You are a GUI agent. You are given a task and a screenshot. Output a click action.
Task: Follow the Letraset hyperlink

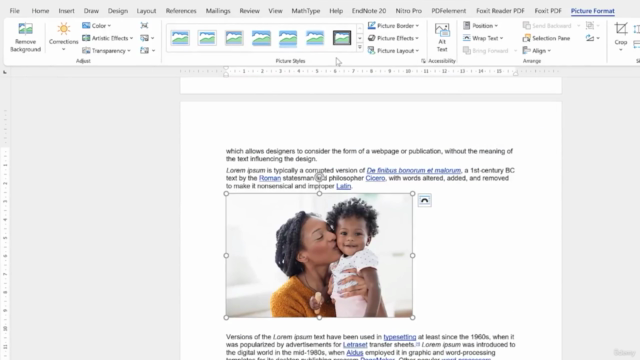tap(355, 344)
